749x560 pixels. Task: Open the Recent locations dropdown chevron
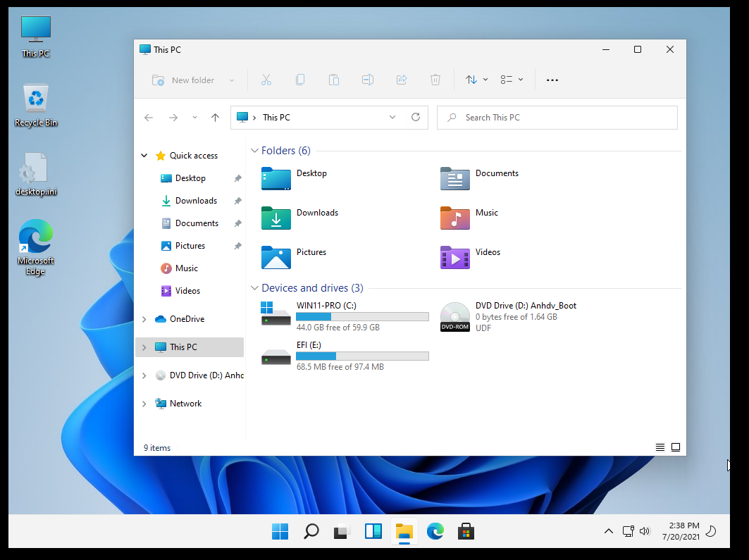[194, 118]
